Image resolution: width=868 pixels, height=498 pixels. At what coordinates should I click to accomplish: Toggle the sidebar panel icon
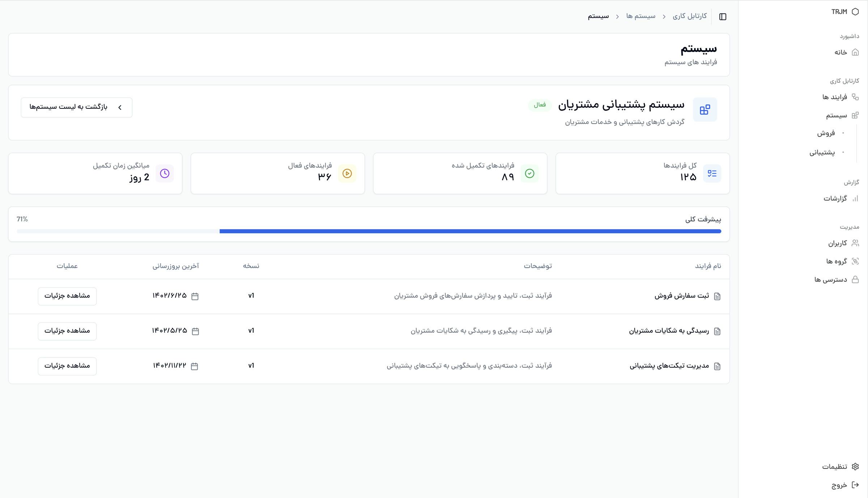(723, 17)
